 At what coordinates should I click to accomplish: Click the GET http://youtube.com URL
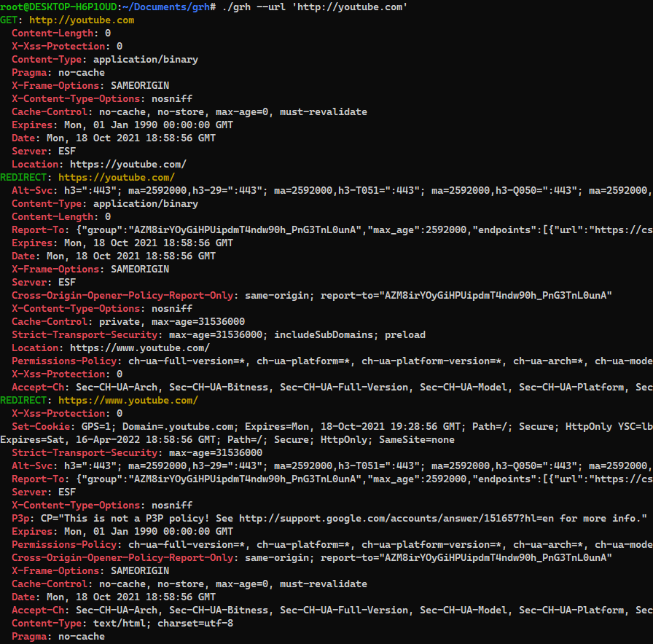click(82, 20)
